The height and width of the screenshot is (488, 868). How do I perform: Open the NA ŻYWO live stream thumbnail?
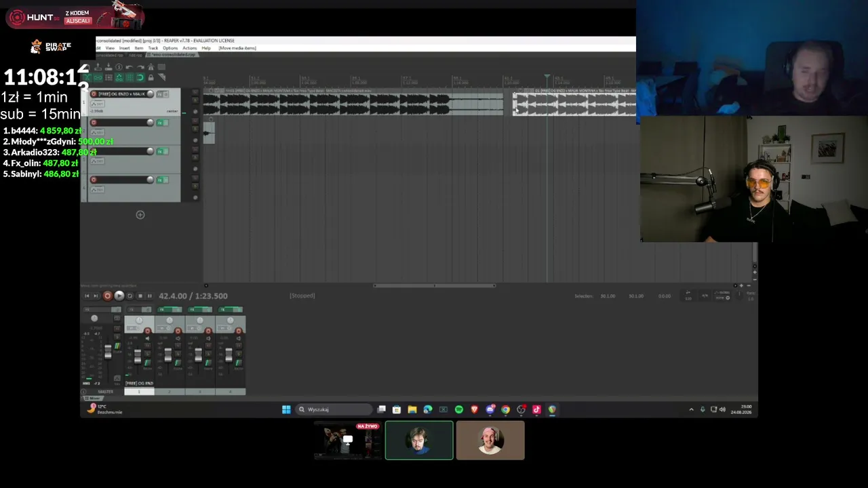click(x=348, y=441)
